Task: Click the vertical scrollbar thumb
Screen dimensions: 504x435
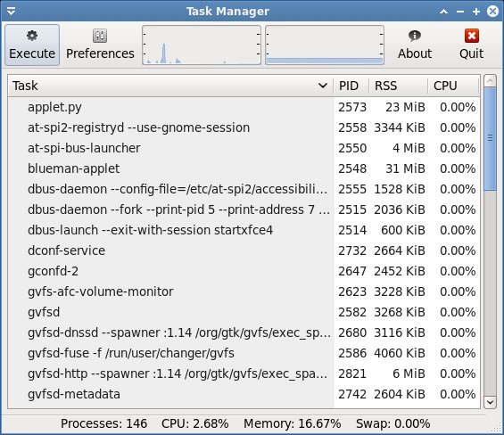Action: 491,138
